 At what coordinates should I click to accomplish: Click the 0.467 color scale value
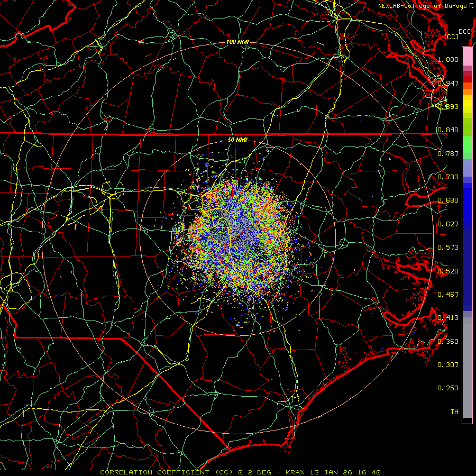pyautogui.click(x=448, y=295)
